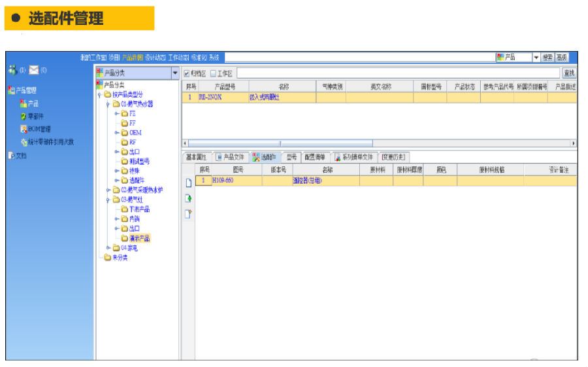Viewport: 588px width, 367px height.
Task: Click the users icon in left sidebar
Action: tap(12, 70)
